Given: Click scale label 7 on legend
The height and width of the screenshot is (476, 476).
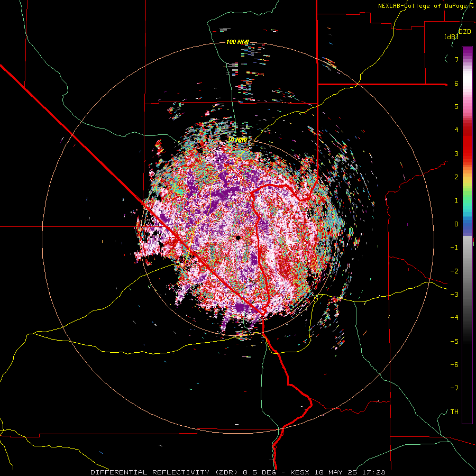Looking at the screenshot, I should [x=456, y=59].
